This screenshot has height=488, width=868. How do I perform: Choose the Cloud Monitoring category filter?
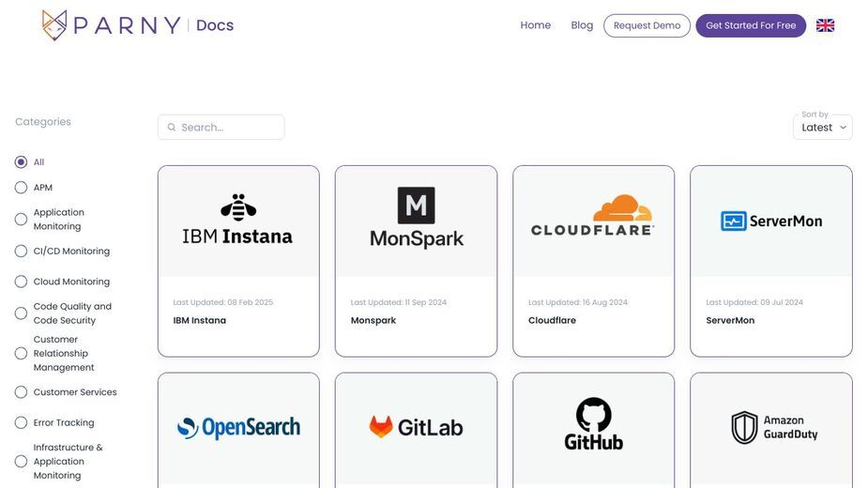pos(21,282)
